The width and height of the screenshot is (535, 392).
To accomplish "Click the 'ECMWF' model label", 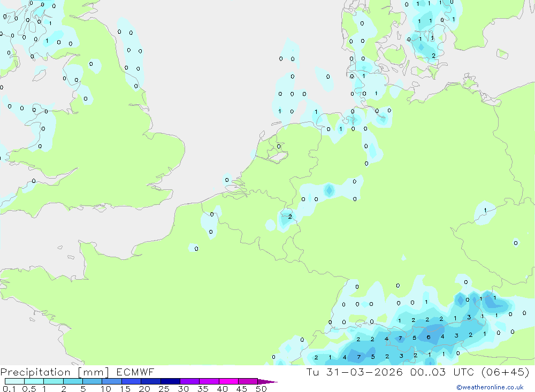I will tap(135, 372).
